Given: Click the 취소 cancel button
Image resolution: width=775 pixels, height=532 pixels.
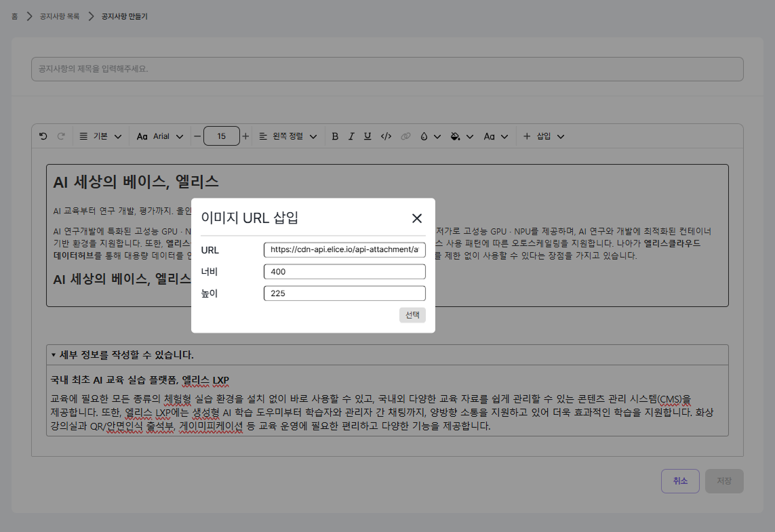Looking at the screenshot, I should tap(680, 481).
